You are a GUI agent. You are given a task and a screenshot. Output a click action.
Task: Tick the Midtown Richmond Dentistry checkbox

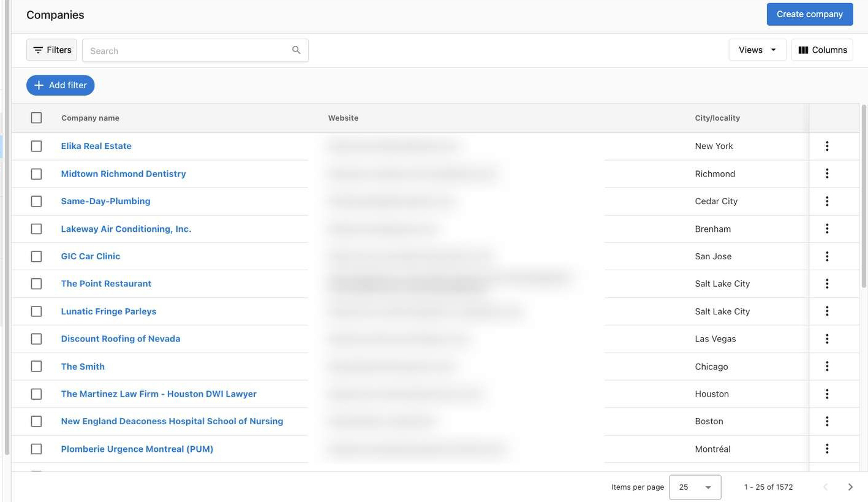coord(36,173)
